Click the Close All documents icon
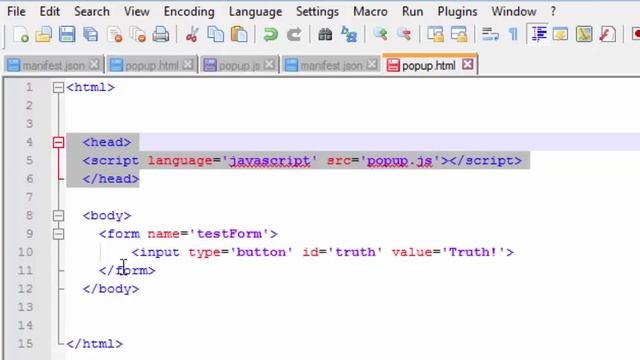640x360 pixels. tap(138, 35)
